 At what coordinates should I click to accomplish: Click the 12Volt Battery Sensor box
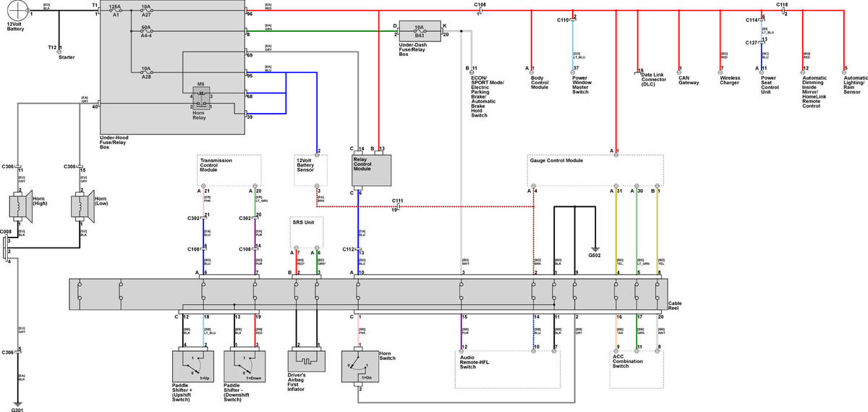click(x=310, y=170)
